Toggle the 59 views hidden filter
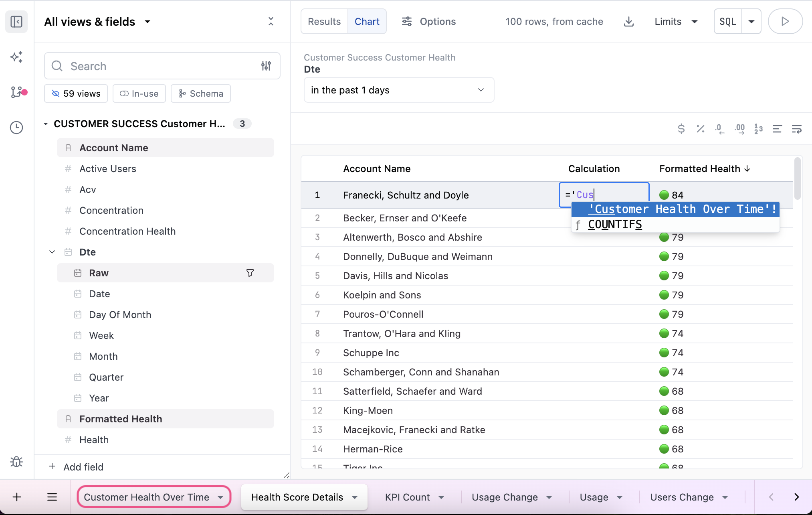 coord(76,93)
